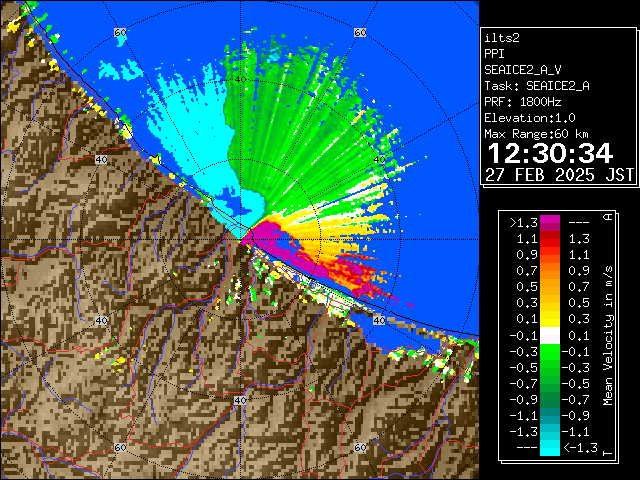Click the 'ilts2' radar site label

click(502, 38)
